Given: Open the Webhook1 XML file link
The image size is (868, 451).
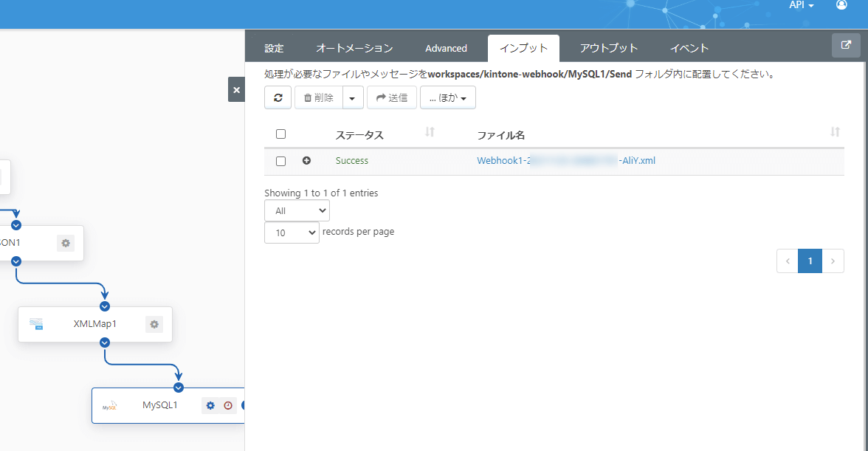Looking at the screenshot, I should click(x=565, y=161).
